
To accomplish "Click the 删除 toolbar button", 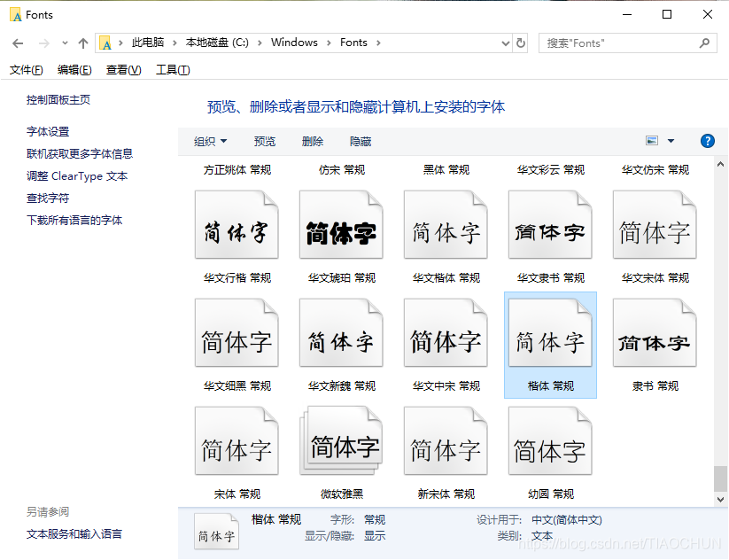I will 313,141.
